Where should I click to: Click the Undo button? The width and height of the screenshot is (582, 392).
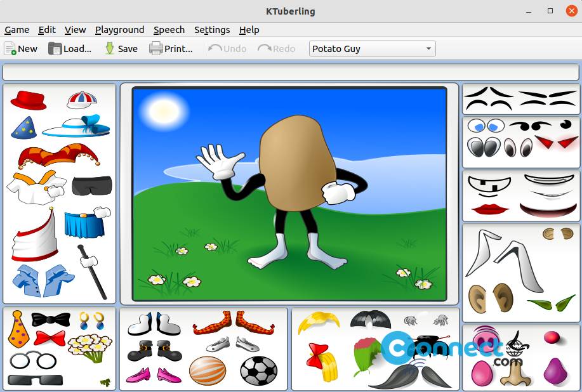coord(227,49)
